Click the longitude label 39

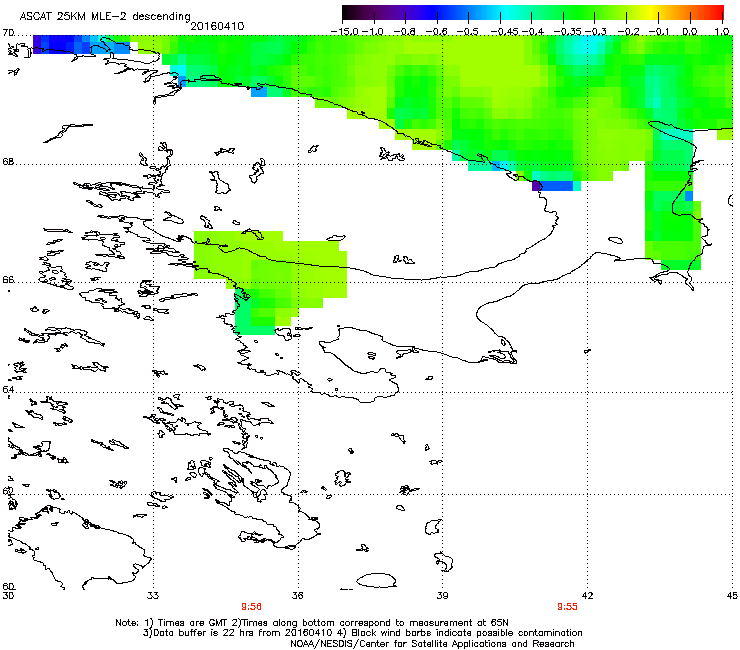point(442,596)
